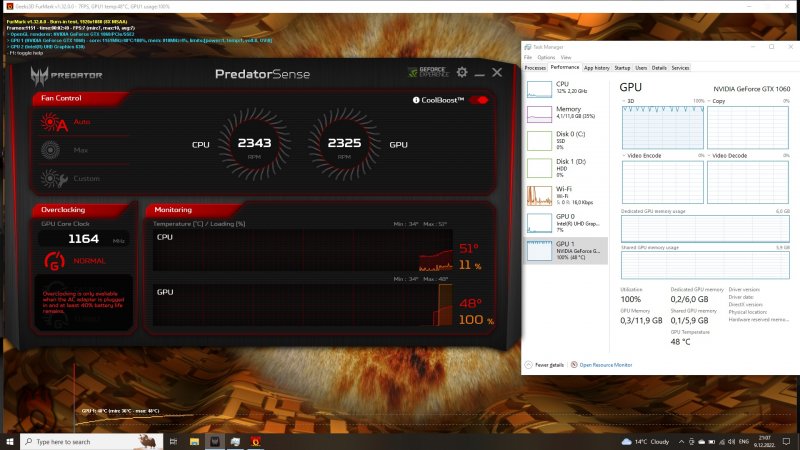Click the CPU fan RPM gauge
The height and width of the screenshot is (450, 800).
(254, 144)
